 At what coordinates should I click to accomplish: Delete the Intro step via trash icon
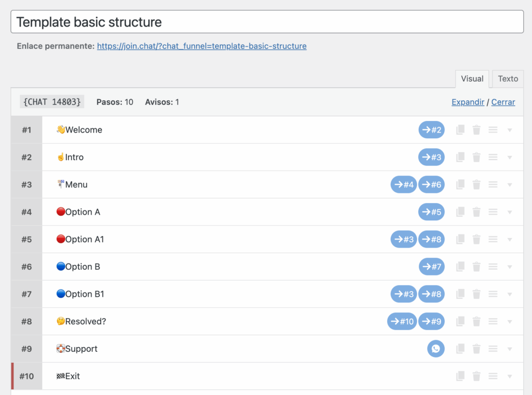476,157
